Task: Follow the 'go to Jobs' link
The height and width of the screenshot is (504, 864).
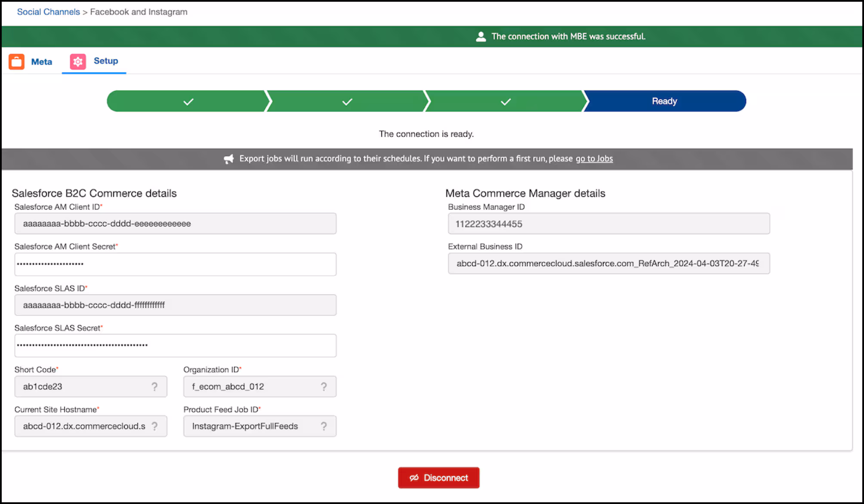Action: (594, 158)
